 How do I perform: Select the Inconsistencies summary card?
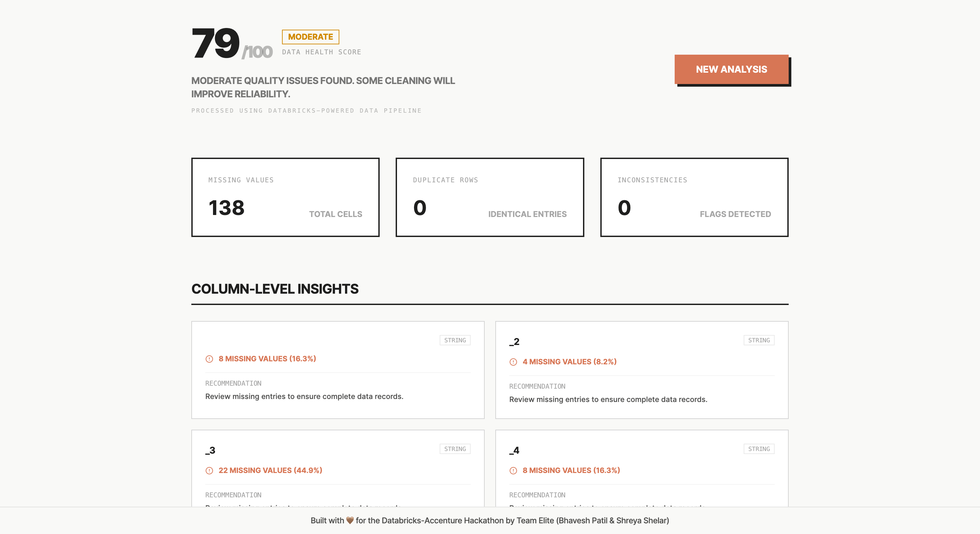[694, 197]
